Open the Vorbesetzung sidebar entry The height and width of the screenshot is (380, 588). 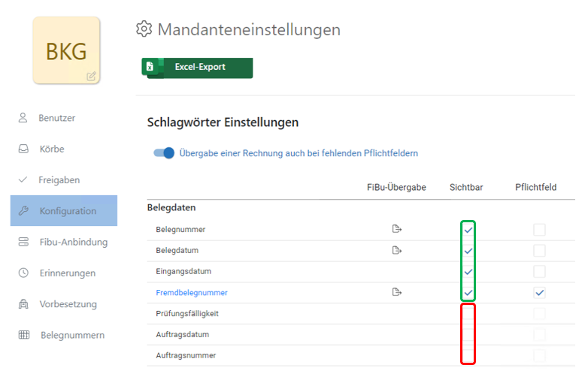(68, 304)
